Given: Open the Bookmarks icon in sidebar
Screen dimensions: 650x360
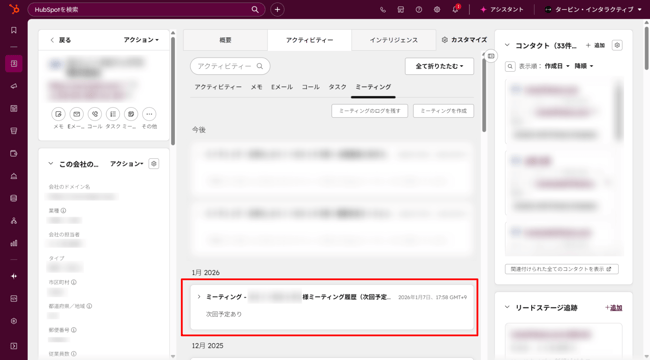Looking at the screenshot, I should pyautogui.click(x=14, y=30).
